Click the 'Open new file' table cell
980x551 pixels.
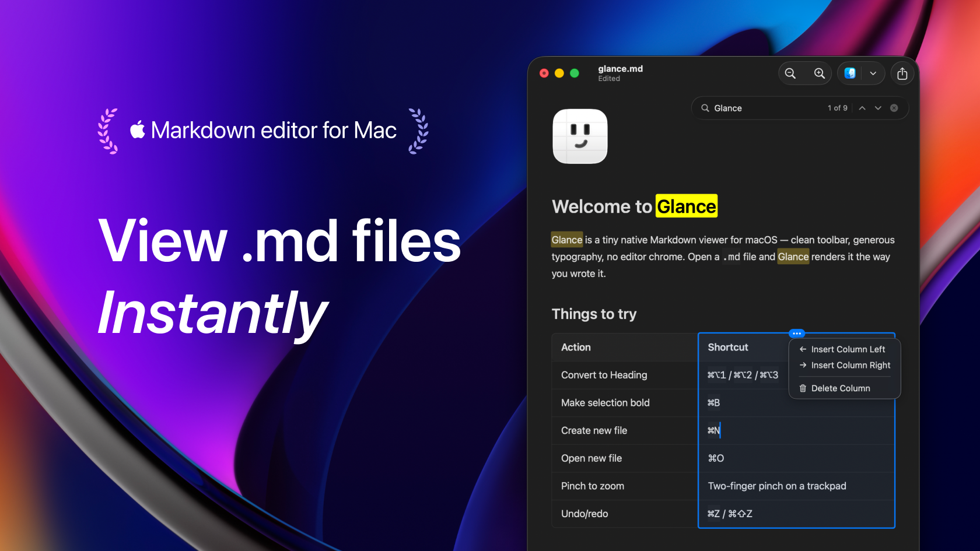tap(625, 458)
